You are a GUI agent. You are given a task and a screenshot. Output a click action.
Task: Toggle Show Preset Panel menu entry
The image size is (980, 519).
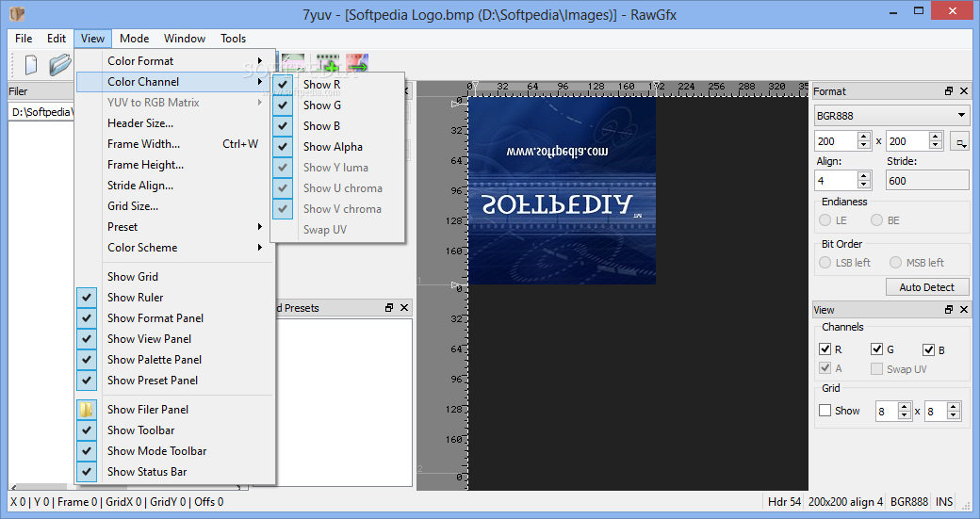(175, 381)
